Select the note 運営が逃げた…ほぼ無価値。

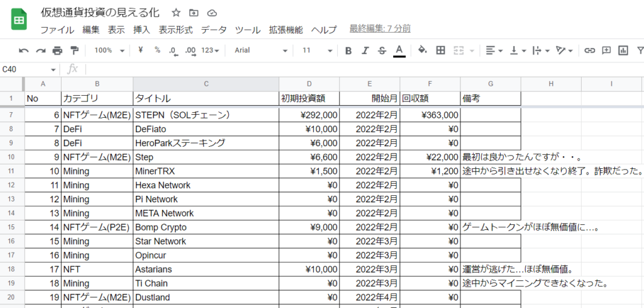(x=518, y=270)
